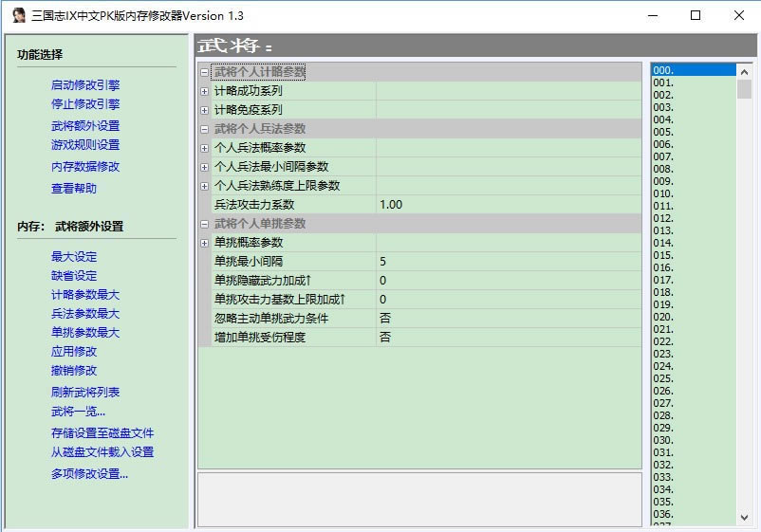Click the app icon in title bar
Viewport: 761px width, 532px height.
coord(18,15)
